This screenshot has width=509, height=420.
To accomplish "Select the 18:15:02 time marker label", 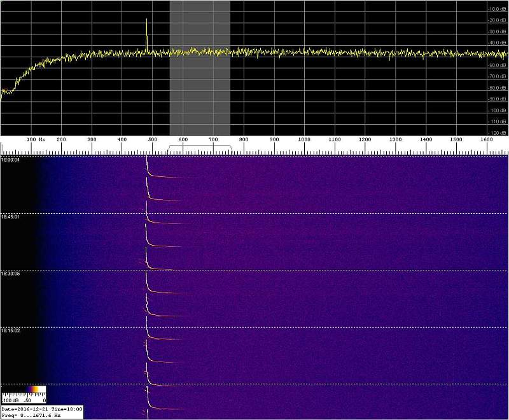I will coord(11,330).
